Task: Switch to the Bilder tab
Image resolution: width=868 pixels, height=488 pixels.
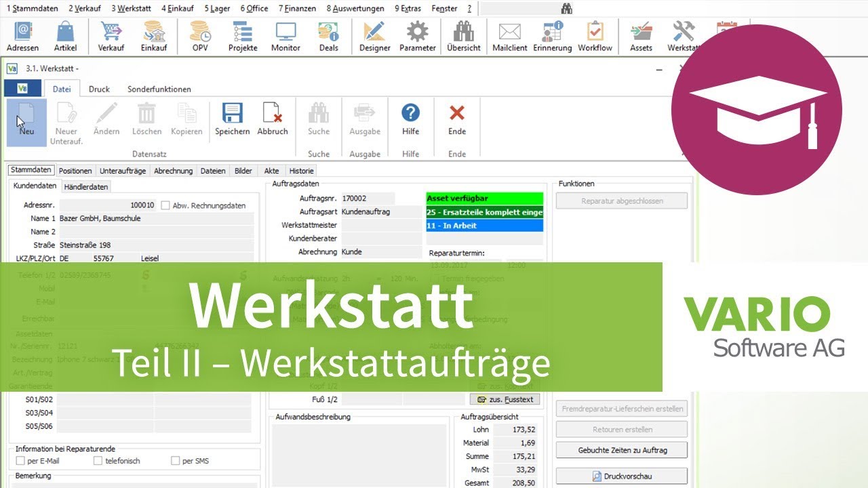Action: click(243, 171)
